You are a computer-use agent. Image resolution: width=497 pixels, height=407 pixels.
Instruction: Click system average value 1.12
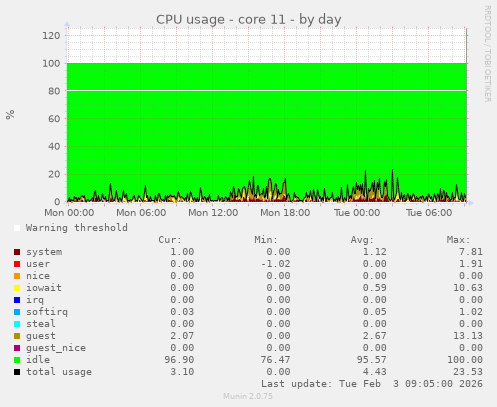375,252
